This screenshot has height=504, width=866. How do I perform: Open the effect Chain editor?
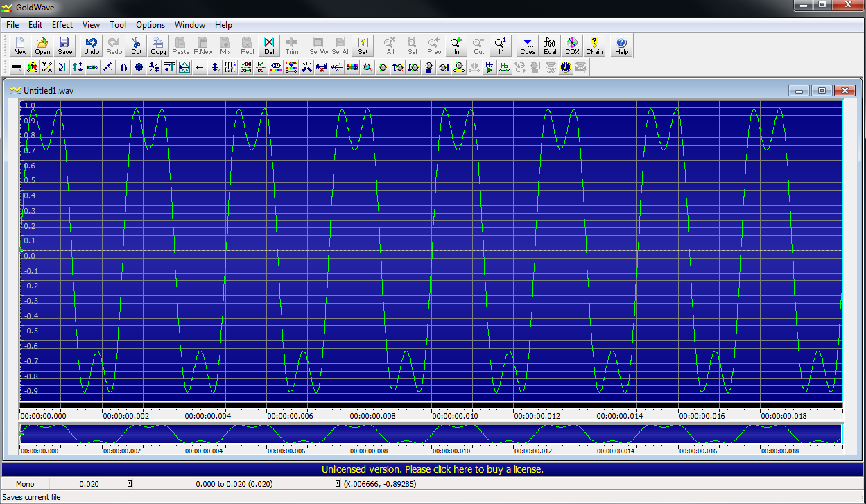pos(594,45)
